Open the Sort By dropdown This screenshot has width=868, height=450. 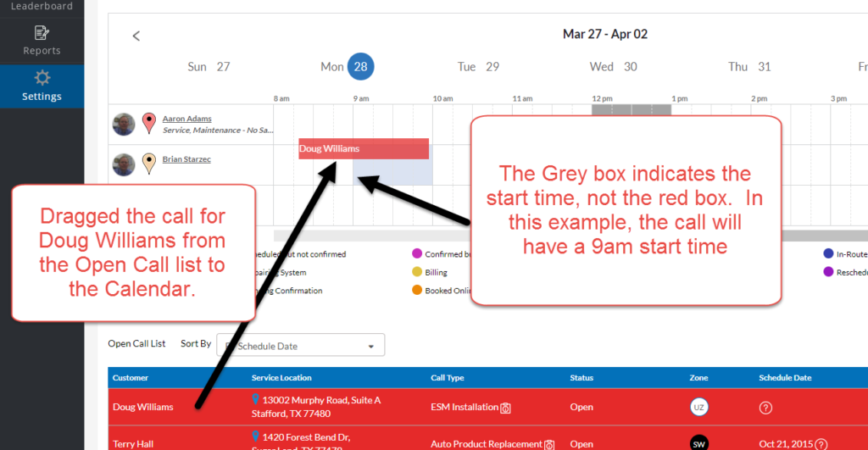pos(301,346)
